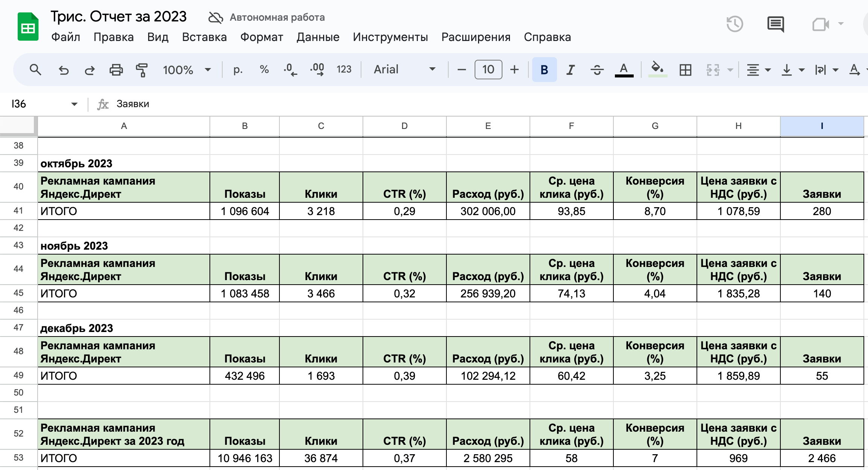The width and height of the screenshot is (868, 470).
Task: Open the Справка menu
Action: (x=547, y=37)
